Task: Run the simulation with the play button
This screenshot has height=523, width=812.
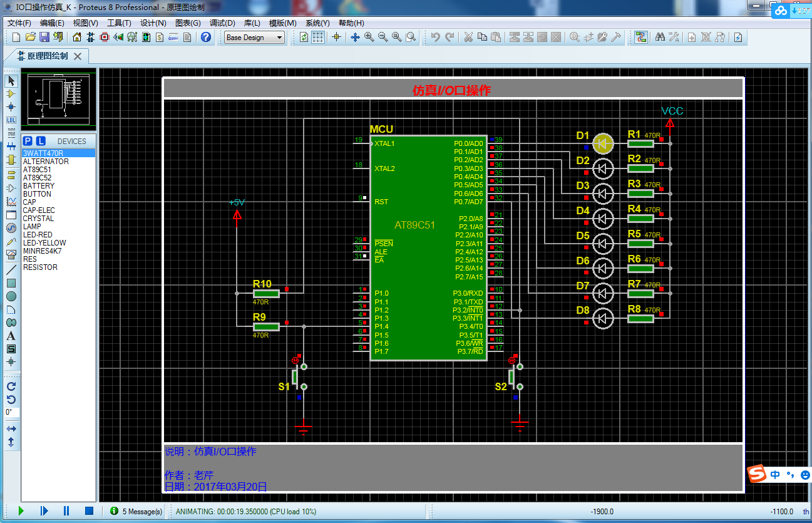Action: coord(21,511)
